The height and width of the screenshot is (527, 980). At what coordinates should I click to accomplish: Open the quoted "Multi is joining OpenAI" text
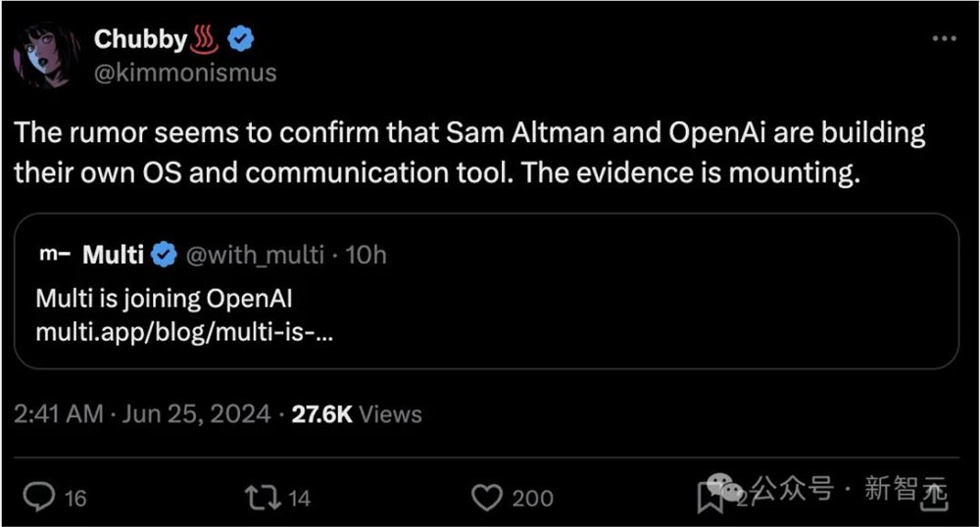(164, 298)
